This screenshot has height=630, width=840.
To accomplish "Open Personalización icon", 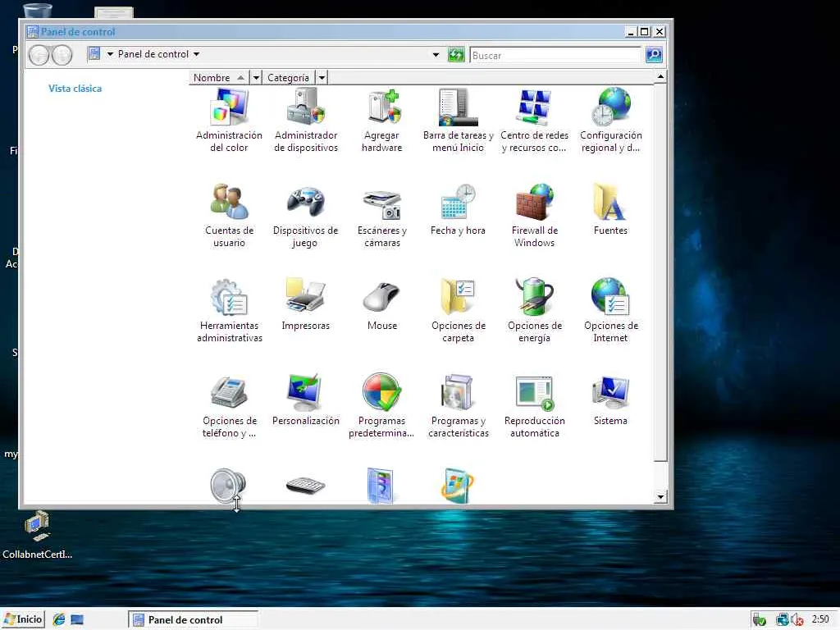I will click(305, 400).
